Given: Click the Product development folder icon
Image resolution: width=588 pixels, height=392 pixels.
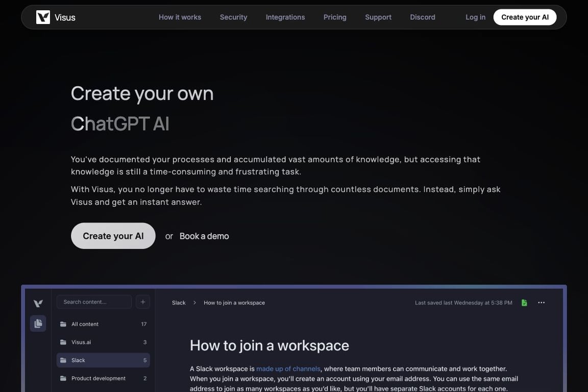Looking at the screenshot, I should (x=63, y=378).
